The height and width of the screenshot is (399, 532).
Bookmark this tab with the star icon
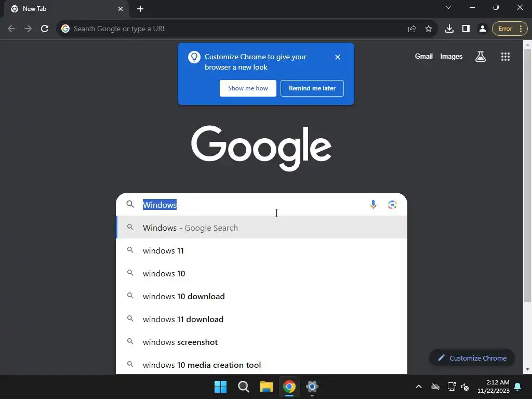point(429,29)
